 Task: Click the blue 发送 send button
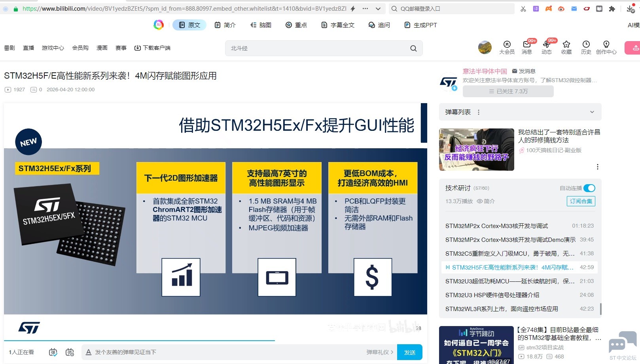point(410,352)
